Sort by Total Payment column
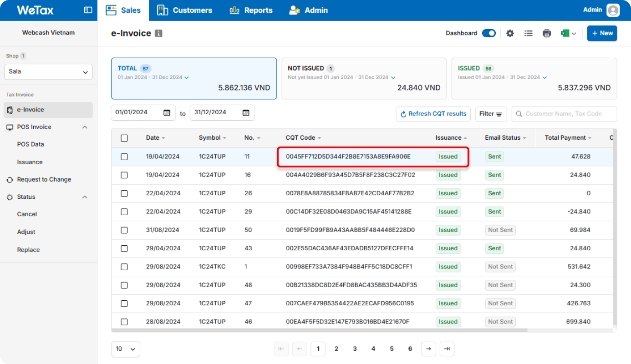631x364 pixels. (x=568, y=138)
